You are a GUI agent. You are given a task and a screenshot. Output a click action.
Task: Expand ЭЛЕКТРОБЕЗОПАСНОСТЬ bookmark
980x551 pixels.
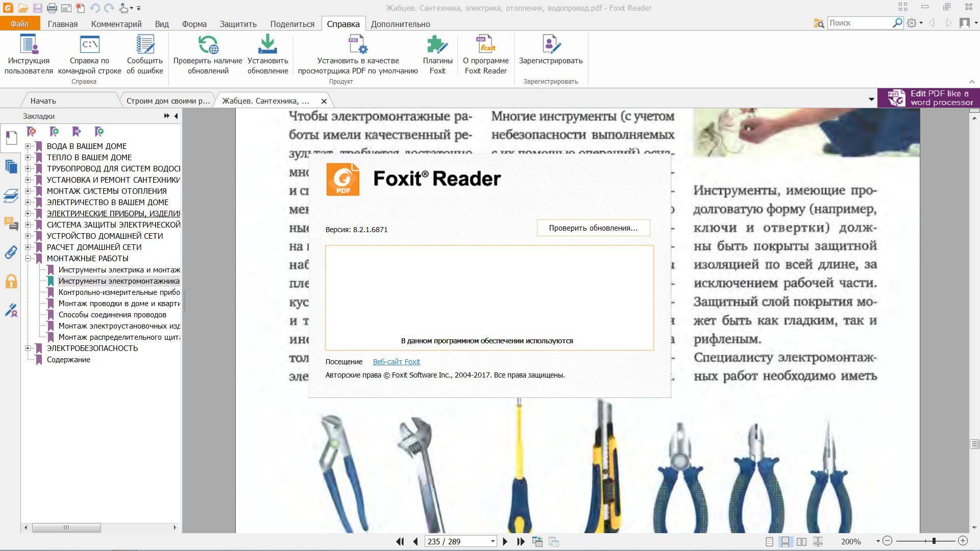[x=28, y=348]
